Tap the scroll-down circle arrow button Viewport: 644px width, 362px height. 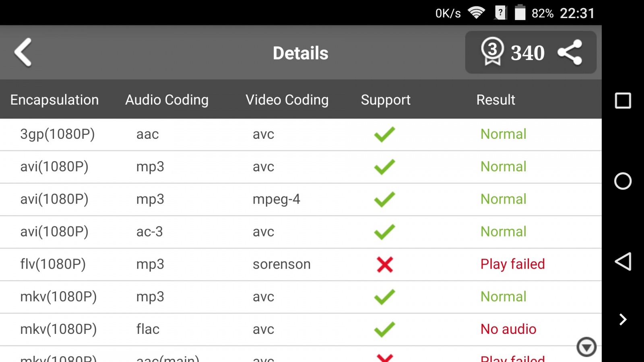pyautogui.click(x=586, y=347)
